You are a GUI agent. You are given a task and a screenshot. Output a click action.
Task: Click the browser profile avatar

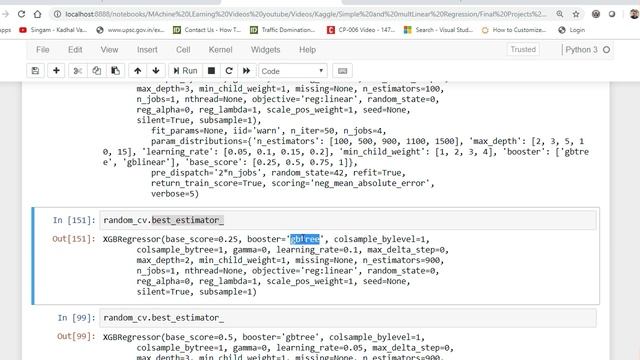tap(634, 14)
